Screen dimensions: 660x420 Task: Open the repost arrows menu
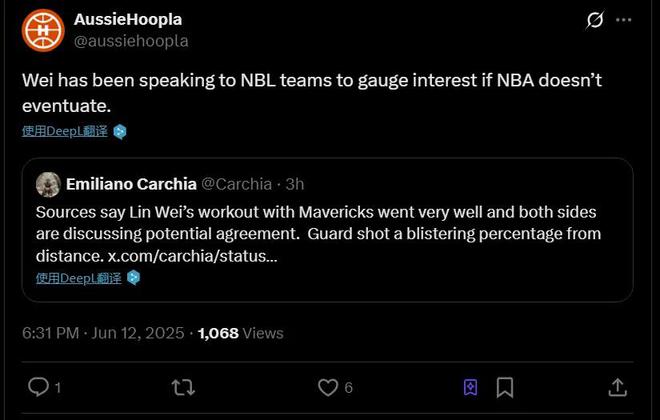click(x=183, y=386)
